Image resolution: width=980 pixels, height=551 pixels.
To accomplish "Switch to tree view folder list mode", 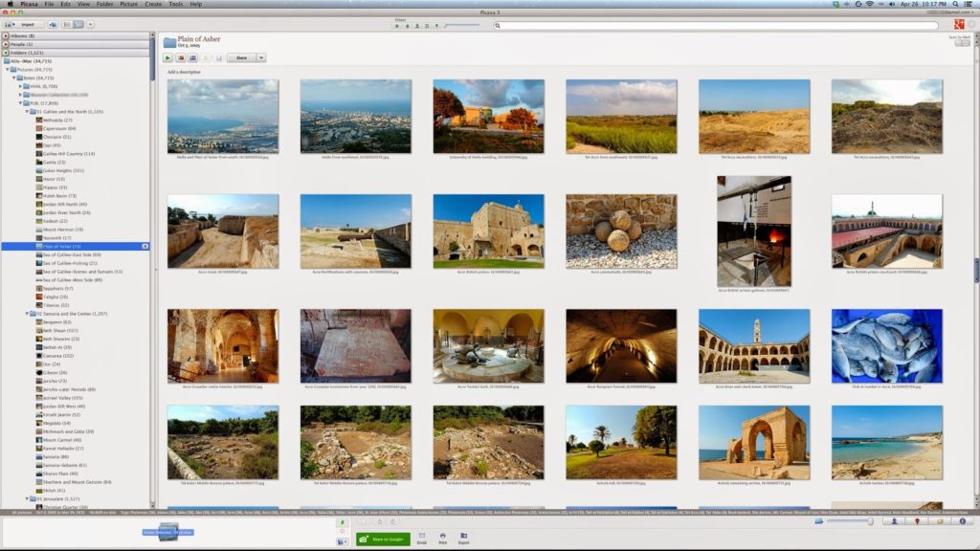I will (x=78, y=24).
